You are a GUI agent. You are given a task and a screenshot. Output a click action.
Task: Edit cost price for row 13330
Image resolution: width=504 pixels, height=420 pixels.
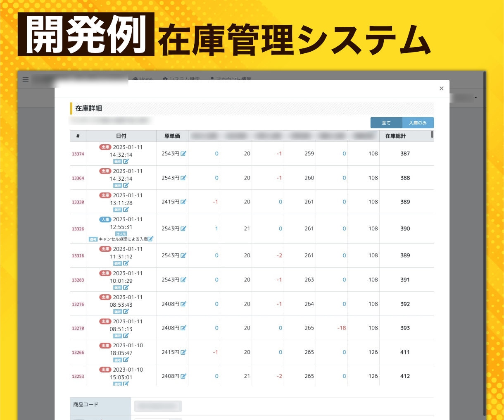tap(183, 202)
